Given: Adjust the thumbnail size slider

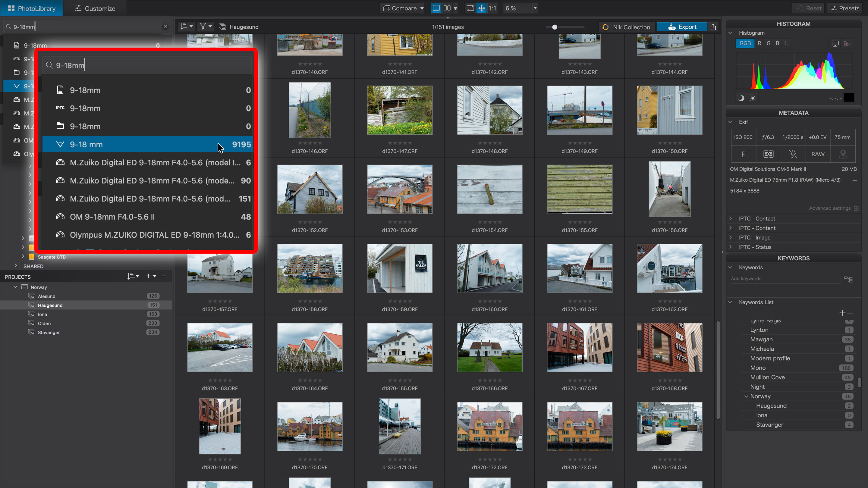Looking at the screenshot, I should click(x=555, y=27).
